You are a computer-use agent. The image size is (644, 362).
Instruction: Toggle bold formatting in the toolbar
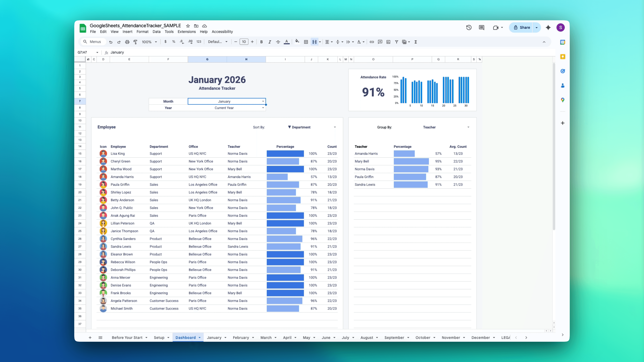click(x=261, y=42)
